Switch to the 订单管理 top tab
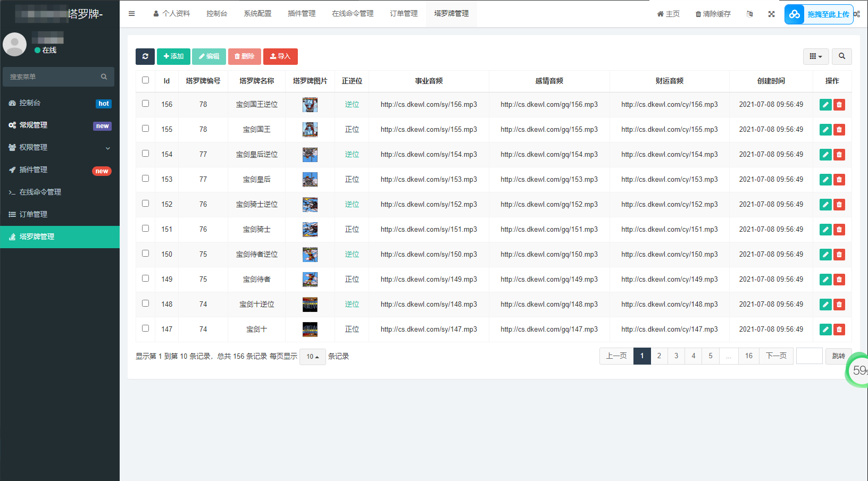Screen dimensions: 868x481 (x=403, y=14)
